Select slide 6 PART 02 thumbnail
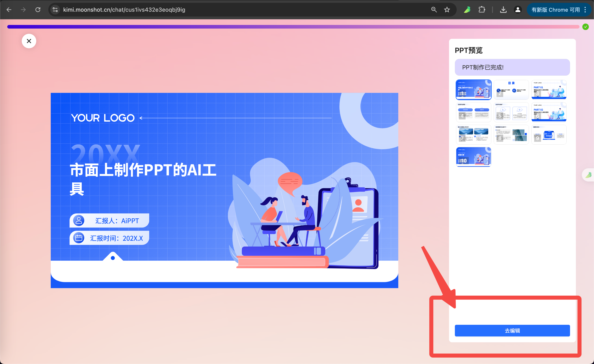 549,112
